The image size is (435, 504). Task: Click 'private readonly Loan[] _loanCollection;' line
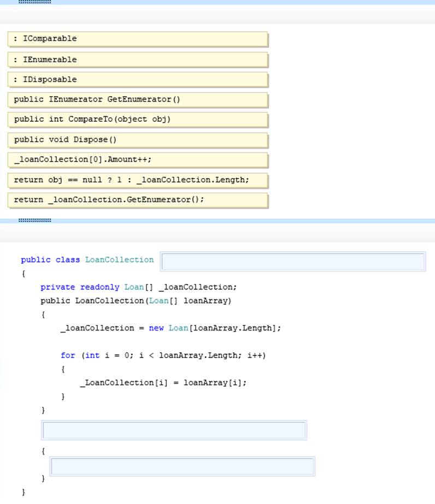point(139,287)
